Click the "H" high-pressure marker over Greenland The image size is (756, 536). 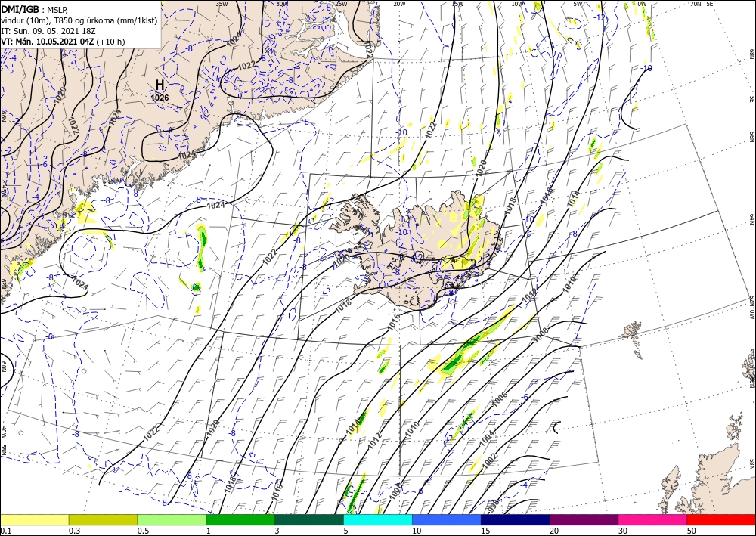(160, 85)
